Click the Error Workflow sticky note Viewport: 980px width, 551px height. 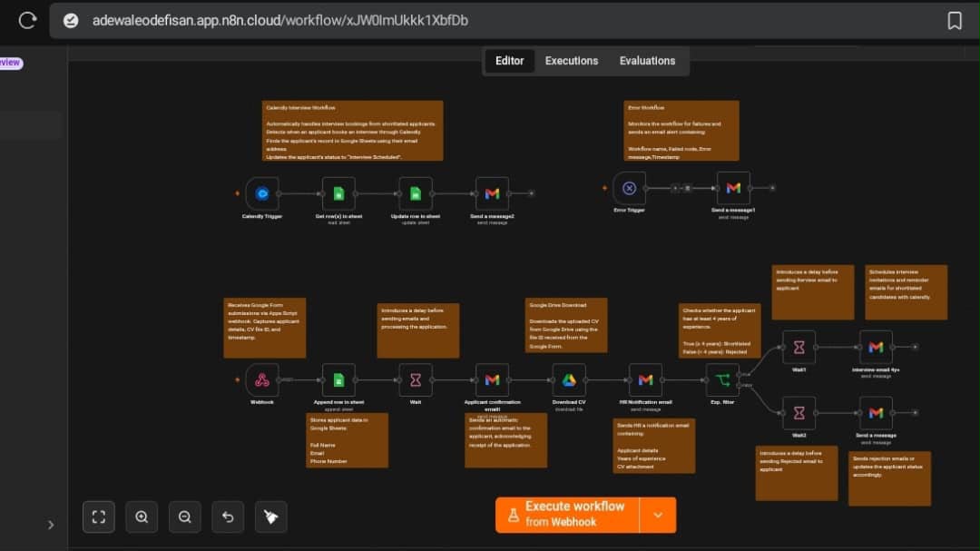[x=681, y=131]
